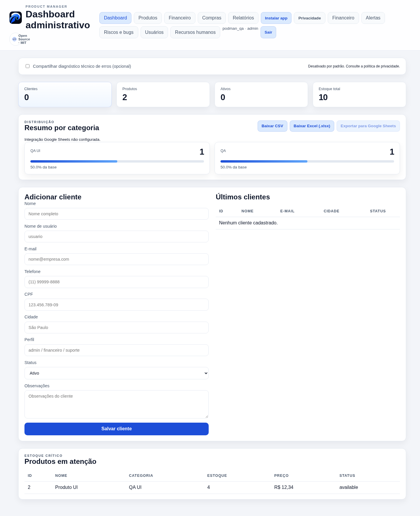Open the Riscos e bugs tab
420x516 pixels.
pyautogui.click(x=119, y=32)
